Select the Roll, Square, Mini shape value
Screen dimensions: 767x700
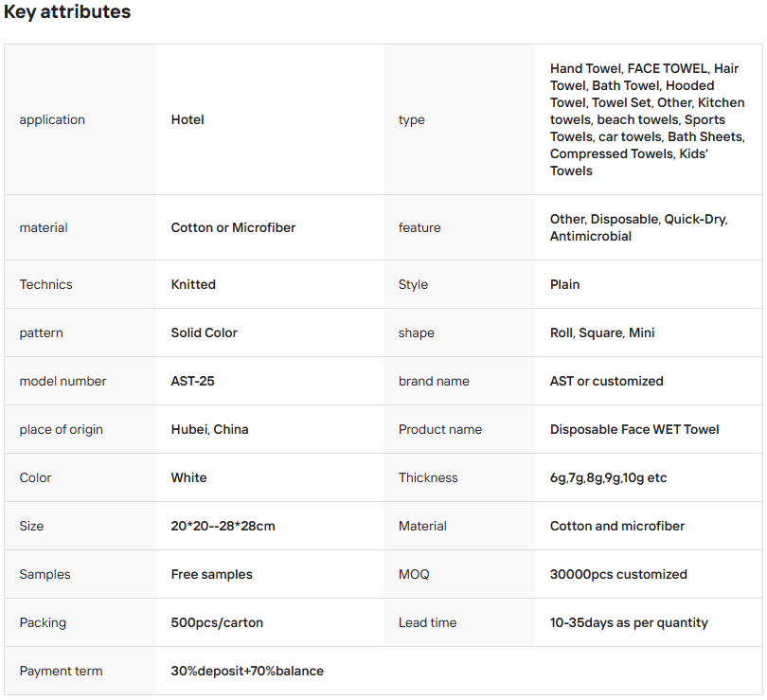602,332
